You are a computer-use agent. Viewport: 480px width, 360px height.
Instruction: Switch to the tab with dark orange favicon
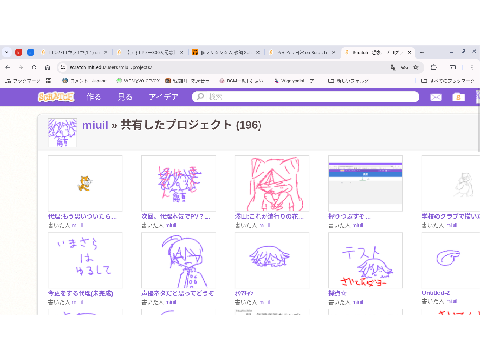click(x=225, y=52)
